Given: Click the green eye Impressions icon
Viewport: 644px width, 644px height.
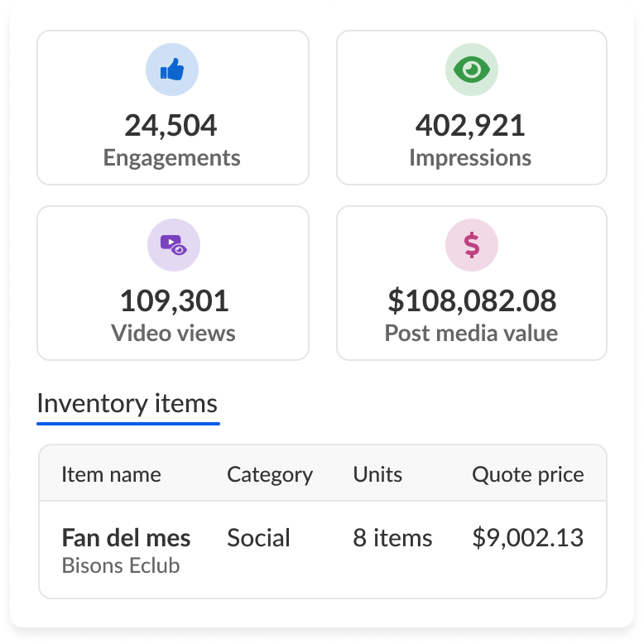Looking at the screenshot, I should pos(472,70).
